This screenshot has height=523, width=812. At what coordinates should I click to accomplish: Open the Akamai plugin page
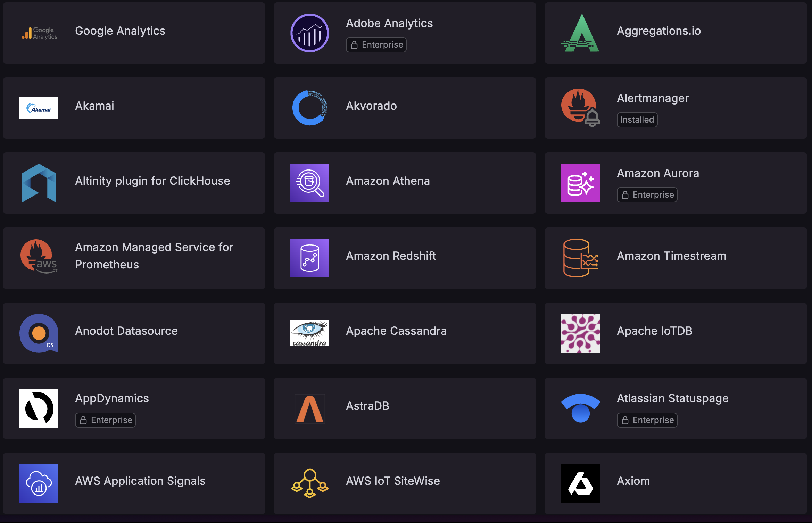(x=134, y=108)
